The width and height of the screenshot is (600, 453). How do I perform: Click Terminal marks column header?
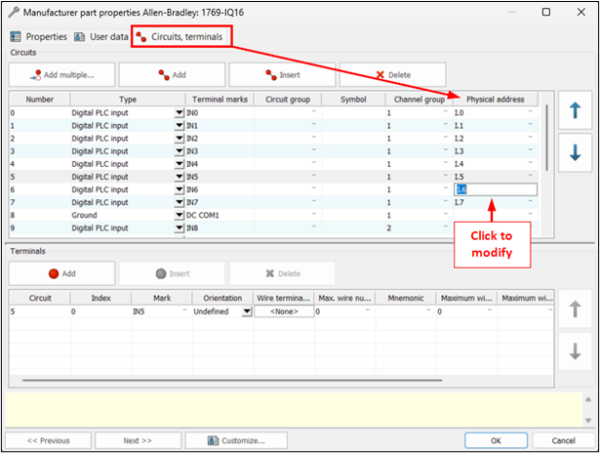click(x=220, y=99)
